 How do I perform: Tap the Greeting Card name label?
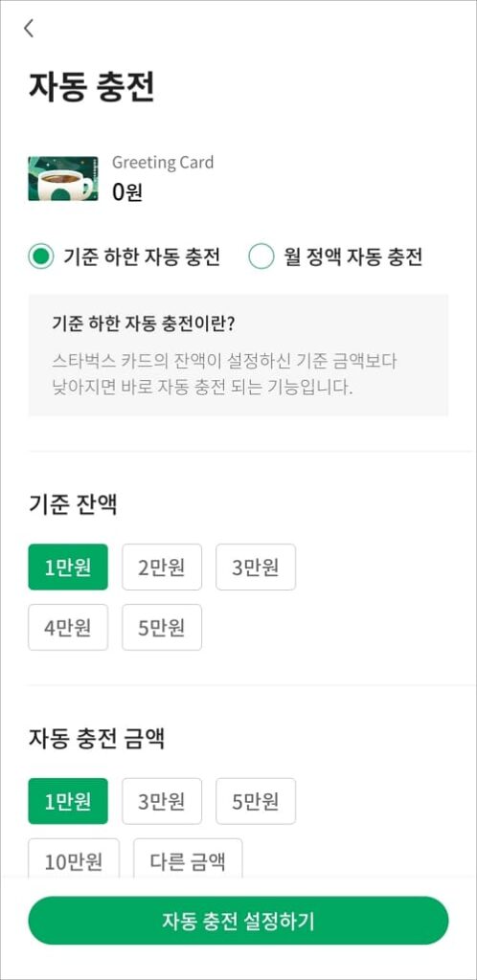pyautogui.click(x=163, y=163)
